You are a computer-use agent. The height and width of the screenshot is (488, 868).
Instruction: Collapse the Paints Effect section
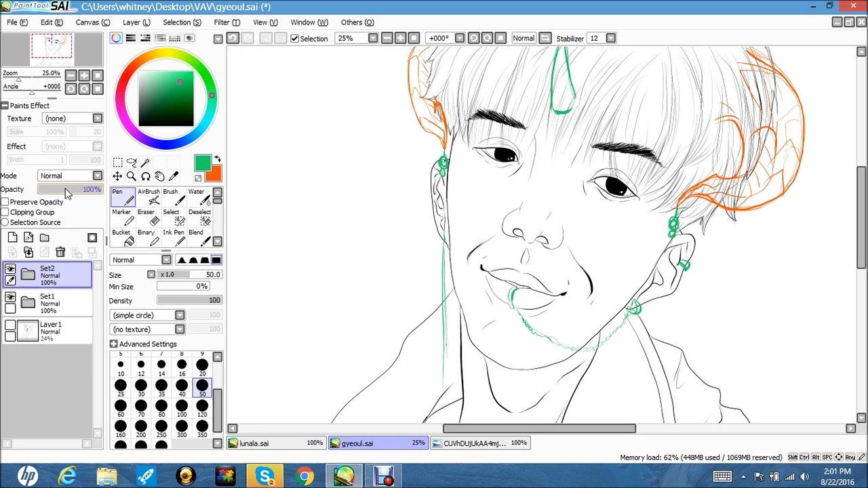4,106
